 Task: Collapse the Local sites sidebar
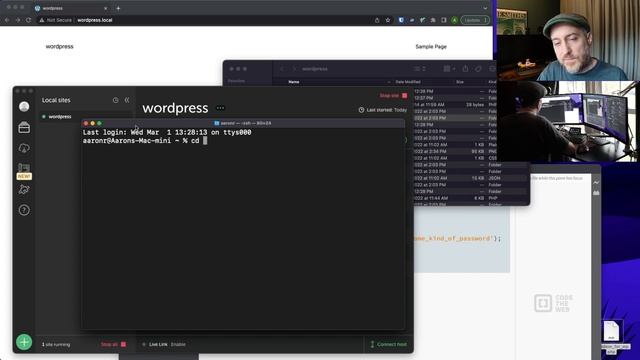[127, 100]
